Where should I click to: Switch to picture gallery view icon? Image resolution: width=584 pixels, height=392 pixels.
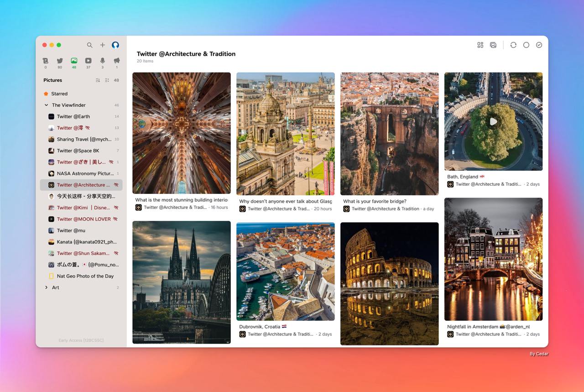coord(493,45)
